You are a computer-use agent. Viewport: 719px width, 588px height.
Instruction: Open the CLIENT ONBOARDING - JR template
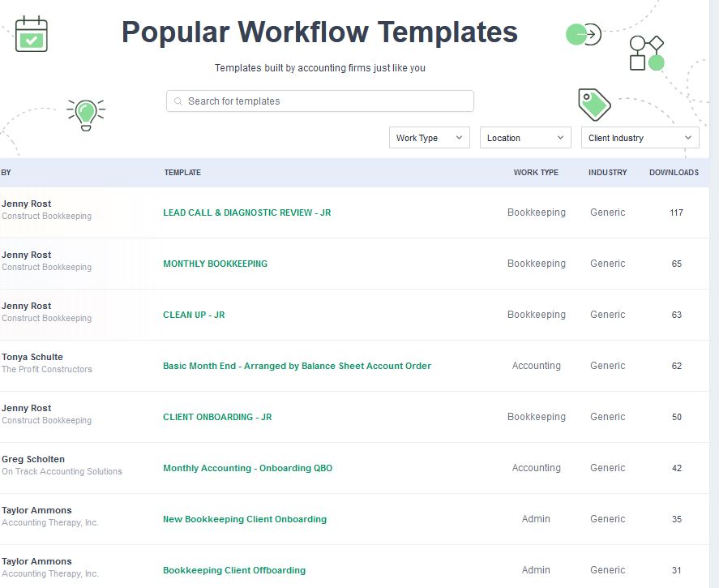(x=217, y=417)
